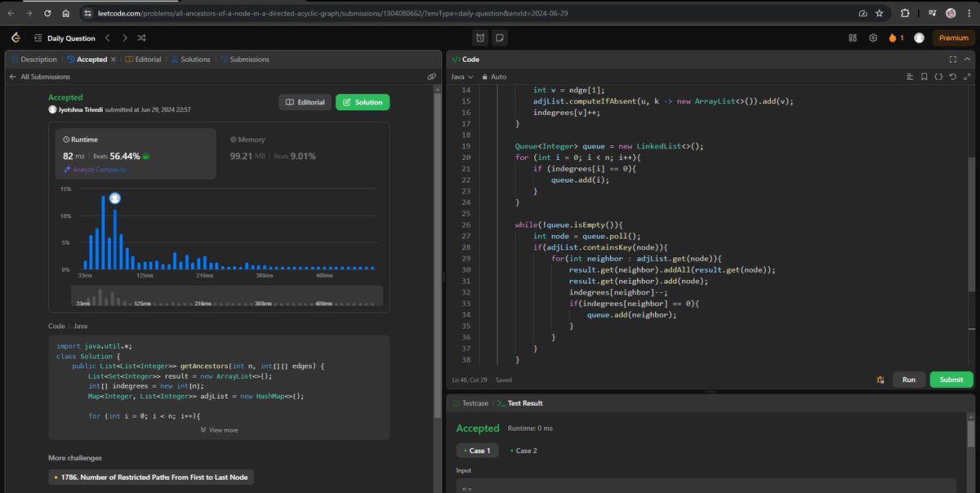Open the Test Result tab
Image resolution: width=980 pixels, height=493 pixels.
(519, 403)
